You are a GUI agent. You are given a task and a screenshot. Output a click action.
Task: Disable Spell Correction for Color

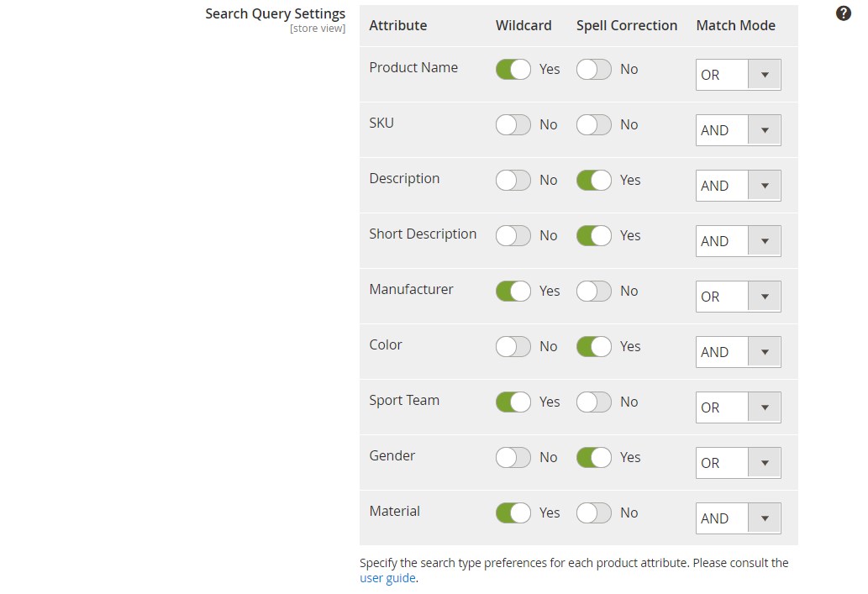tap(593, 346)
